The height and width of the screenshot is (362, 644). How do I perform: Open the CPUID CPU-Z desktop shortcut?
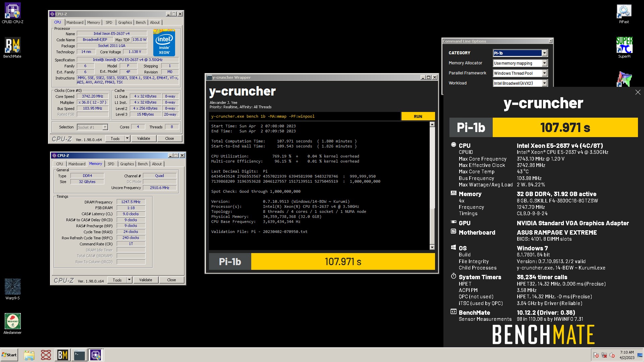coord(13,13)
